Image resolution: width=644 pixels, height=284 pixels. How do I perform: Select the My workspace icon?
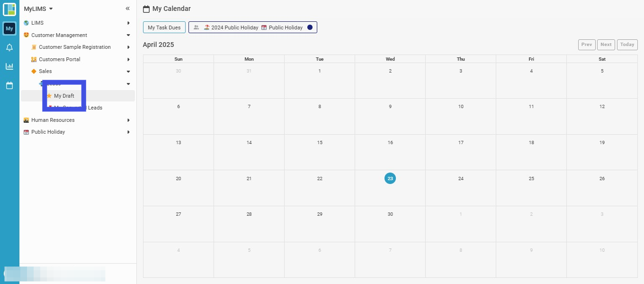[x=9, y=28]
